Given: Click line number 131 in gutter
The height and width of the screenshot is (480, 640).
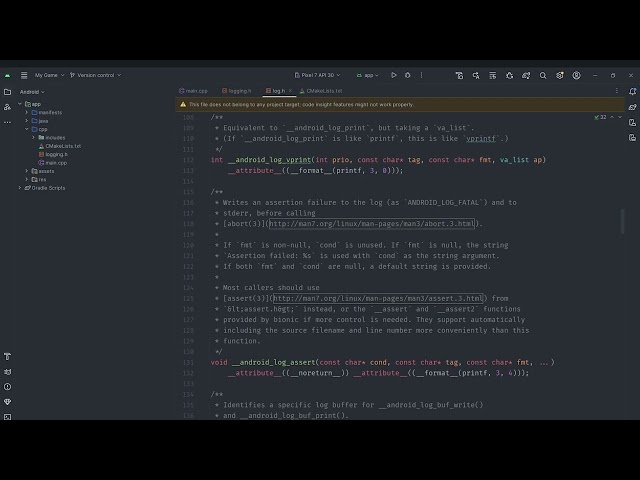Looking at the screenshot, I should (188, 362).
